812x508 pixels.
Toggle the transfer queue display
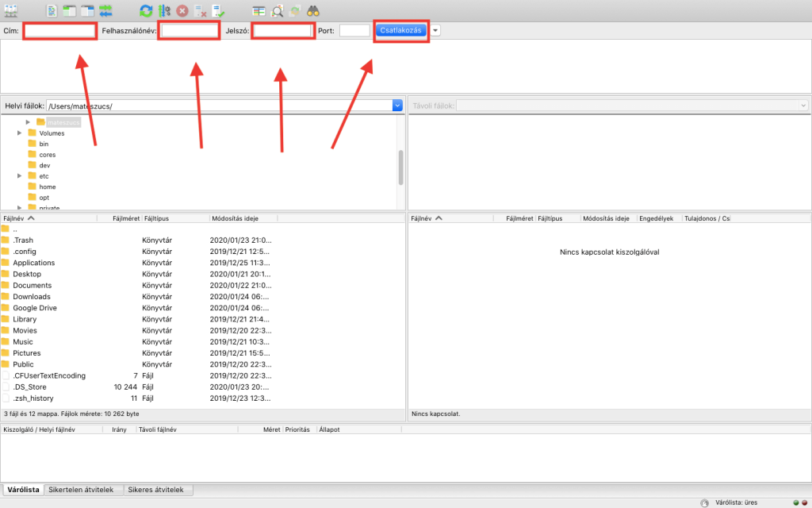point(105,10)
